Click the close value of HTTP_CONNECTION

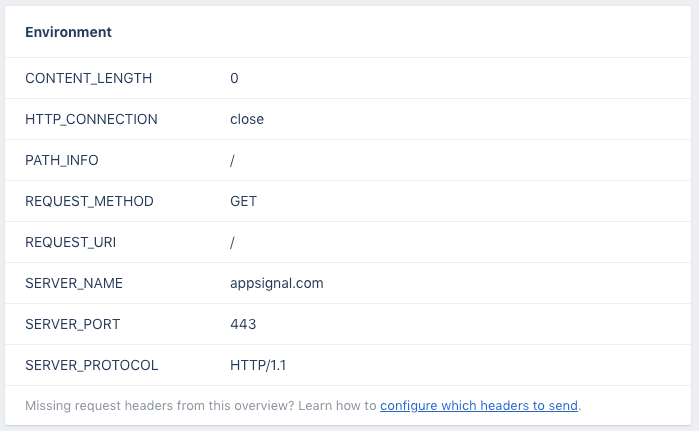point(247,119)
